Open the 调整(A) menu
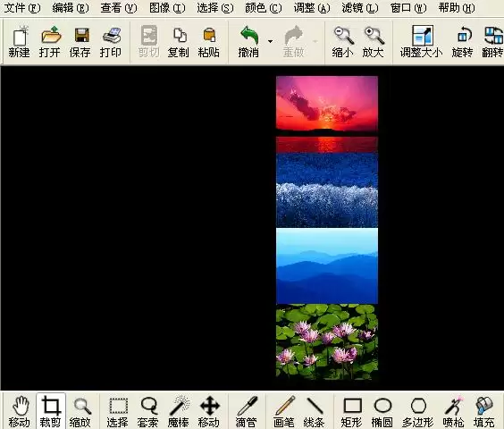The width and height of the screenshot is (504, 429). (312, 8)
